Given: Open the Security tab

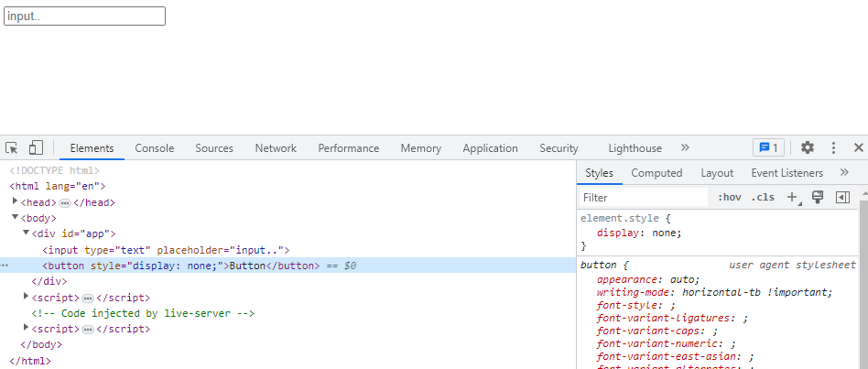Looking at the screenshot, I should [559, 148].
